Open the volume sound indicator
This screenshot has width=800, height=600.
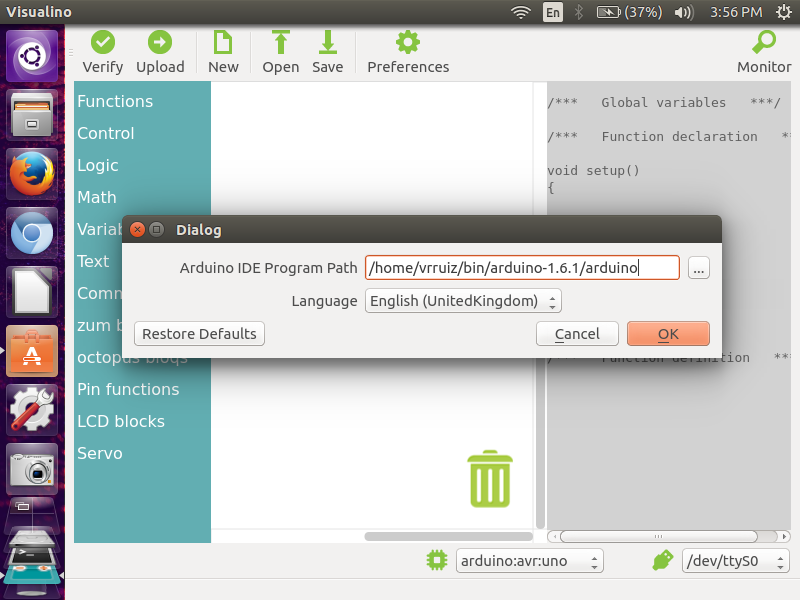click(684, 12)
